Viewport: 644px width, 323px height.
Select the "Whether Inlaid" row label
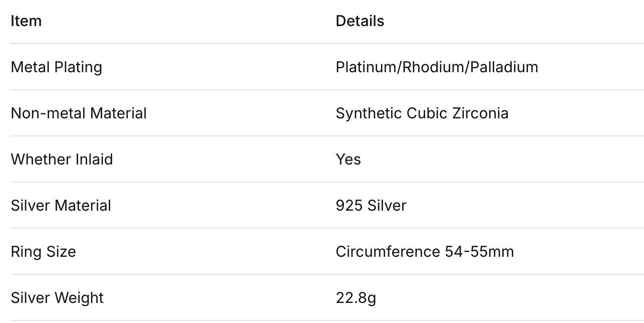pos(62,159)
